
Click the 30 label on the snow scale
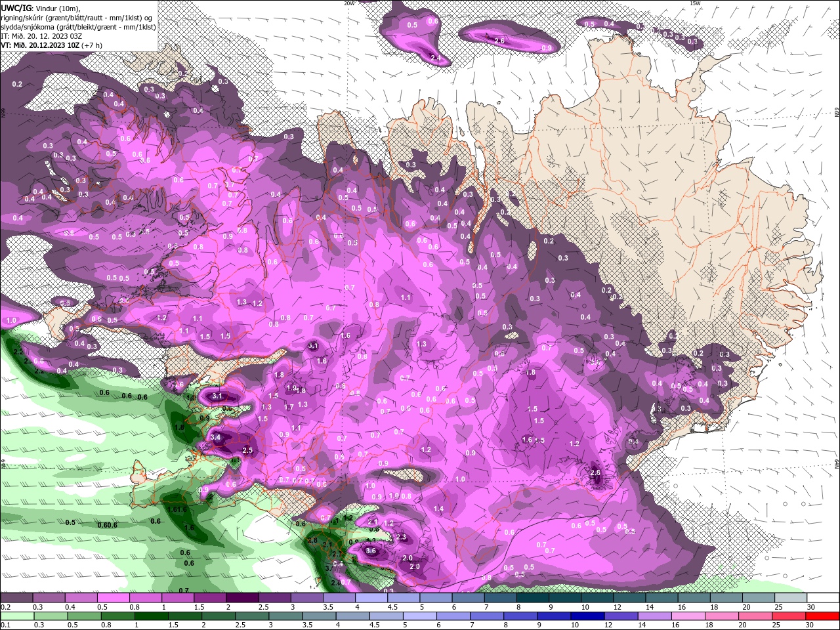[810, 607]
